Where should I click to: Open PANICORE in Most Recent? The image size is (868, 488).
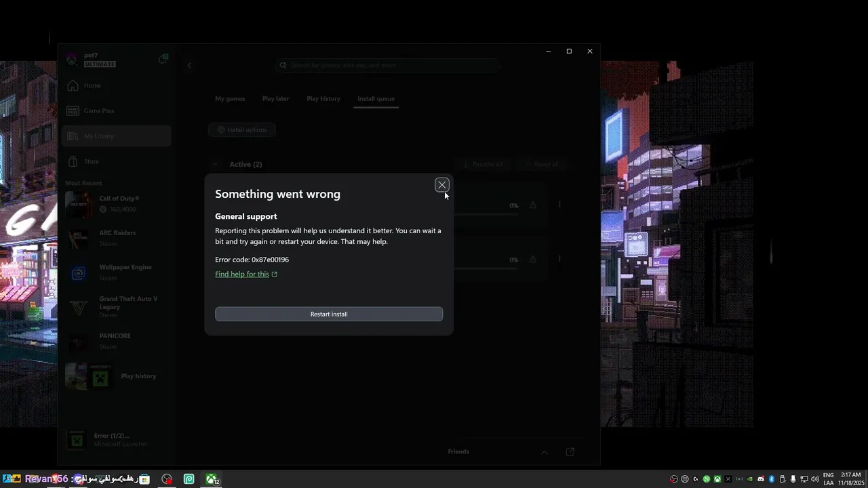tap(116, 341)
